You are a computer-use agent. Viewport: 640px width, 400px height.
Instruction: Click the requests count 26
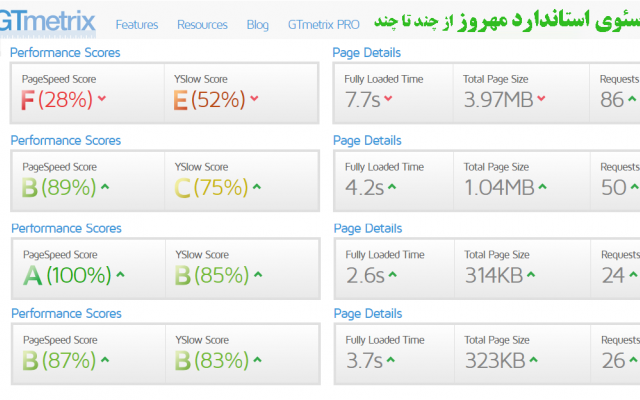click(x=613, y=361)
